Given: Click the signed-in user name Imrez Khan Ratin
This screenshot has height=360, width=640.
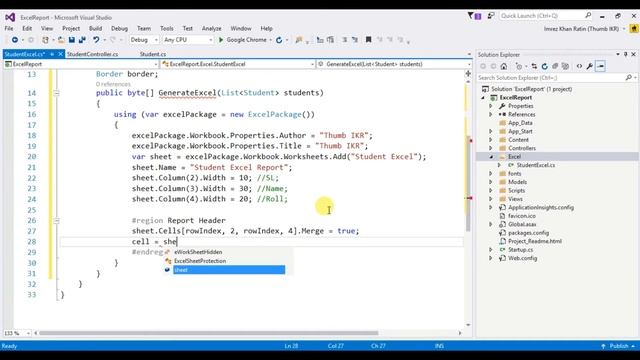Looking at the screenshot, I should [581, 29].
